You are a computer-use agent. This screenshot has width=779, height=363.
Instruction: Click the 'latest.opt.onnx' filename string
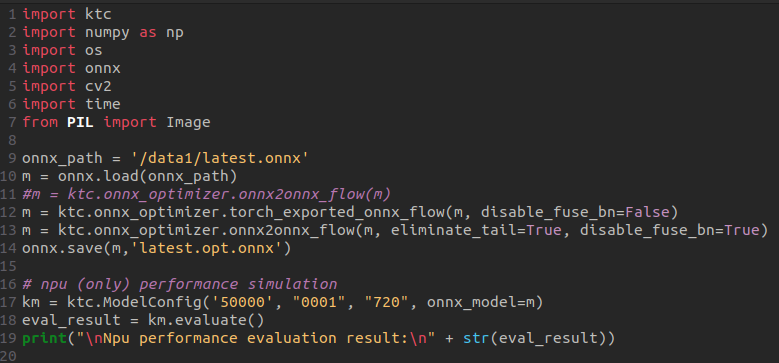207,248
